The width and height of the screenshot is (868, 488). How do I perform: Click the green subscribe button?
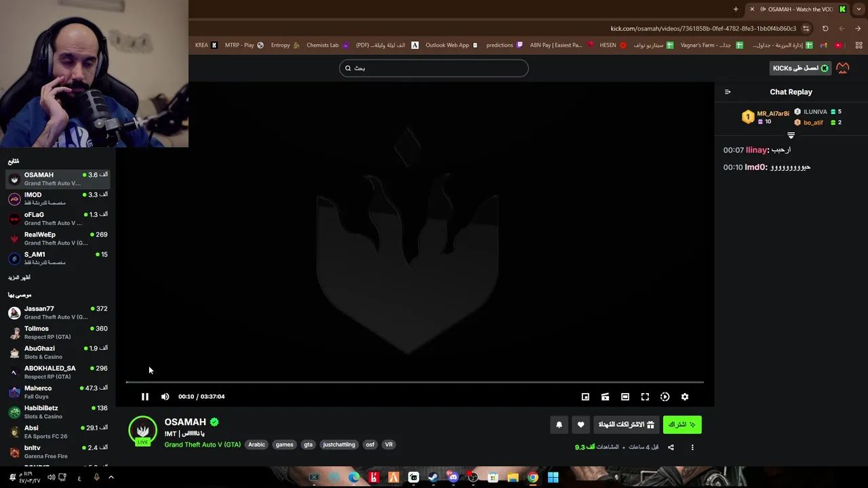click(x=682, y=424)
